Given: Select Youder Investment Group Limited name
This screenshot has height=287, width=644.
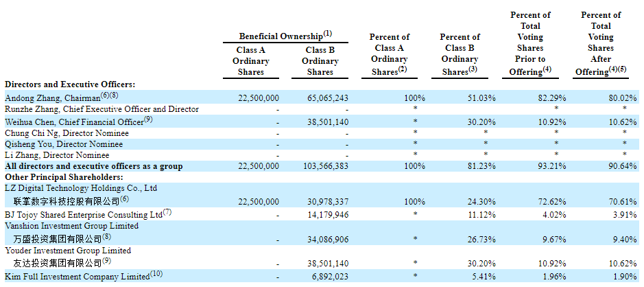Looking at the screenshot, I should [x=68, y=251].
